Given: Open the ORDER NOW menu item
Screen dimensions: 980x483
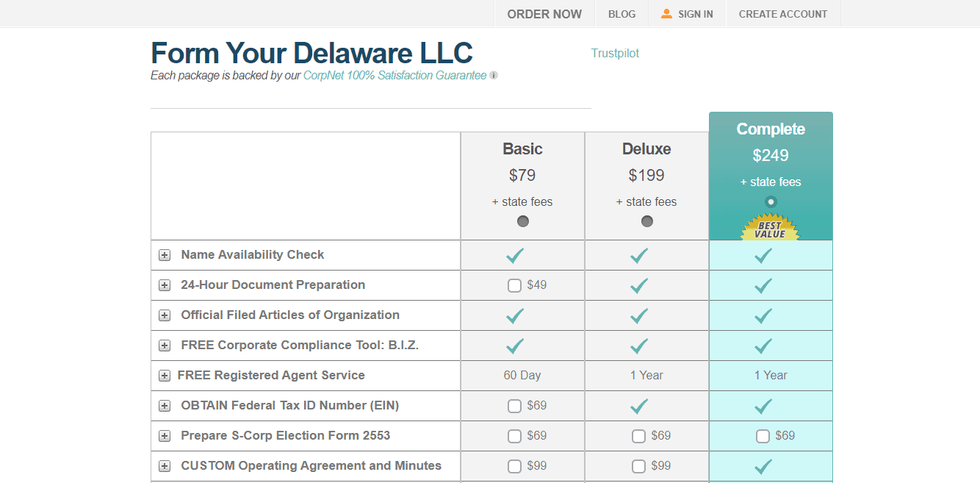Looking at the screenshot, I should coord(544,14).
